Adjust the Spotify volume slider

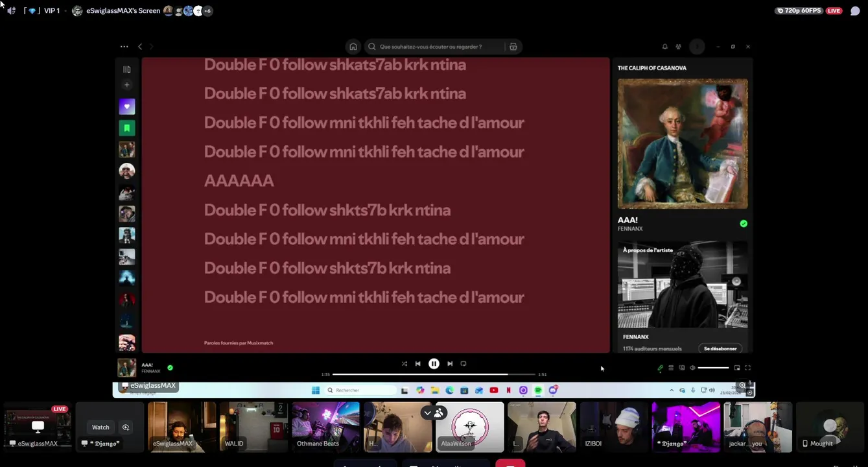tap(713, 368)
